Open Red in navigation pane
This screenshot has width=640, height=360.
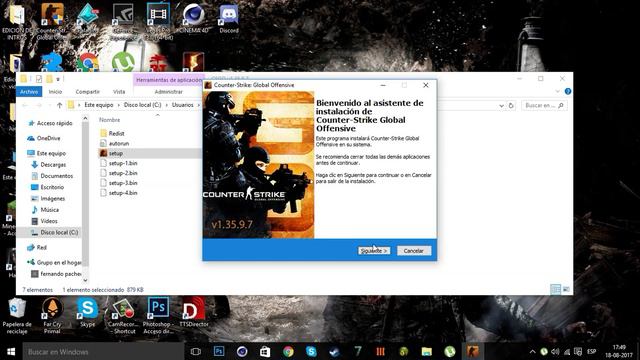[x=41, y=247]
